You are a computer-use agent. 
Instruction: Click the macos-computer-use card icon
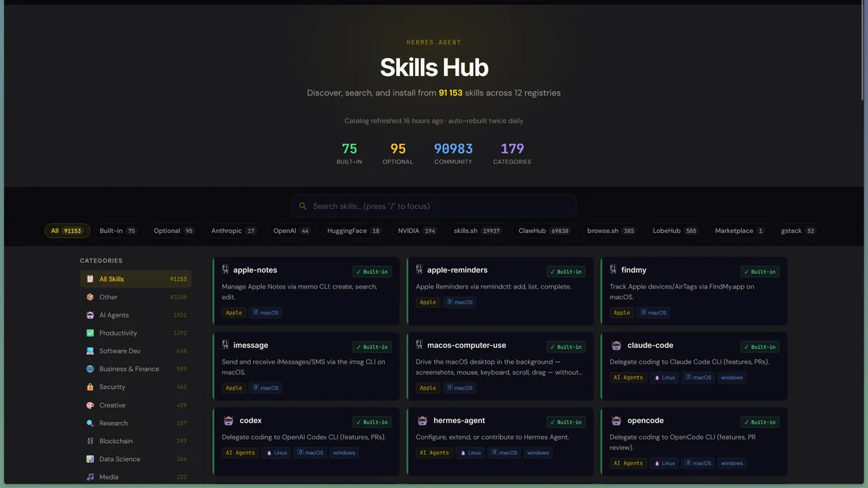420,345
